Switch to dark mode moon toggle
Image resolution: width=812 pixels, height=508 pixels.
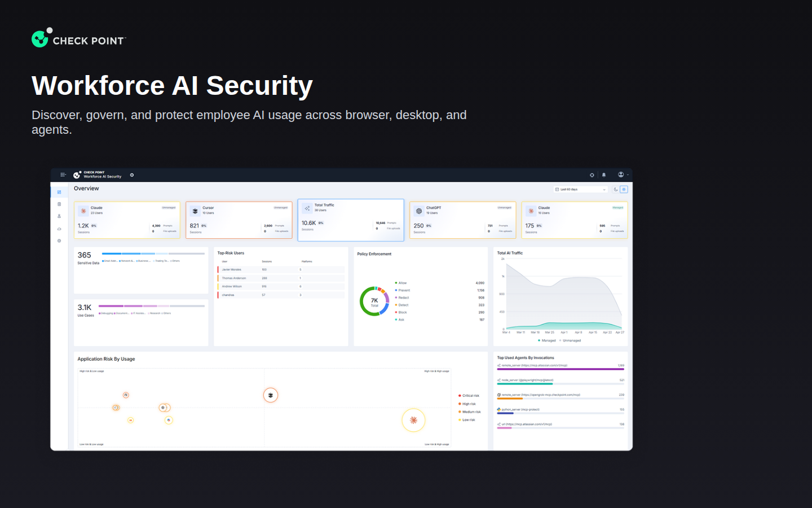pos(616,190)
